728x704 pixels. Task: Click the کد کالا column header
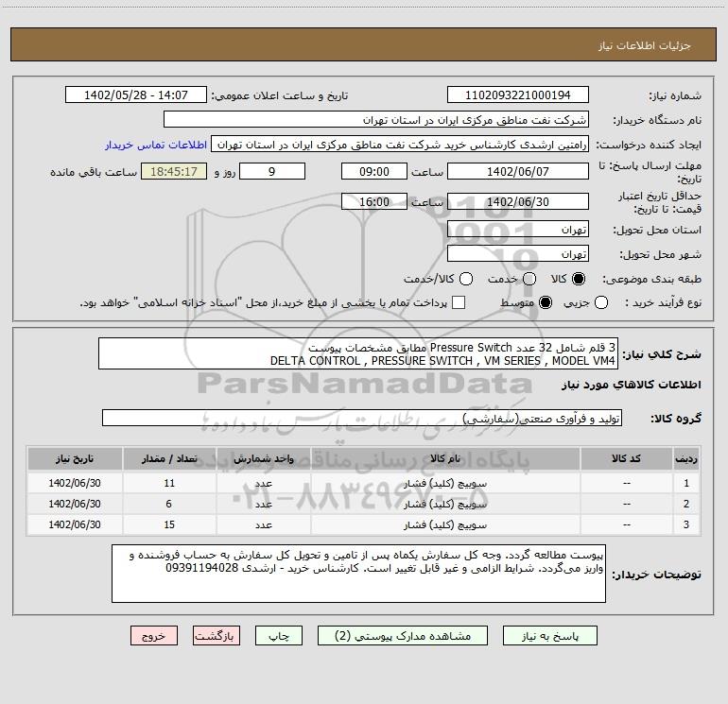click(x=626, y=459)
